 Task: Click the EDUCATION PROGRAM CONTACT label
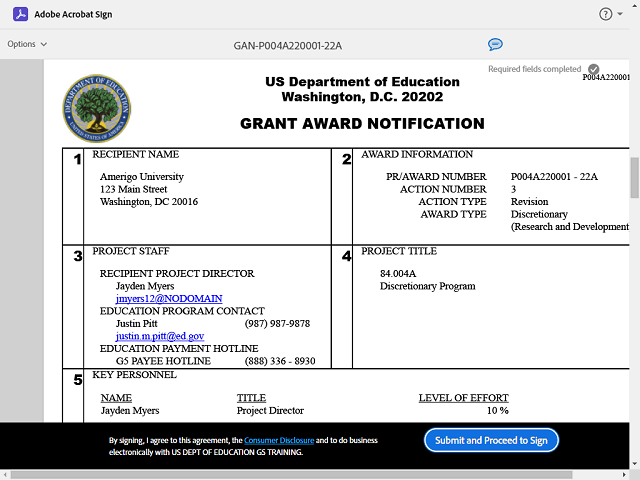pyautogui.click(x=182, y=311)
